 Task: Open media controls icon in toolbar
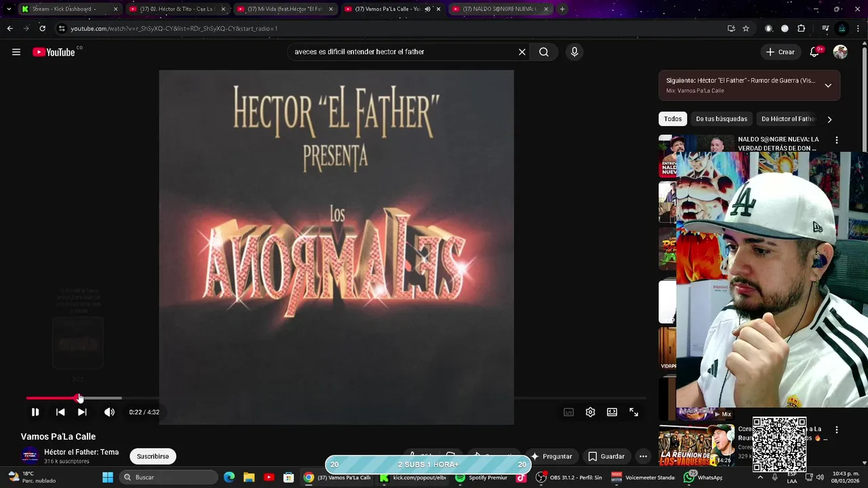click(x=825, y=28)
